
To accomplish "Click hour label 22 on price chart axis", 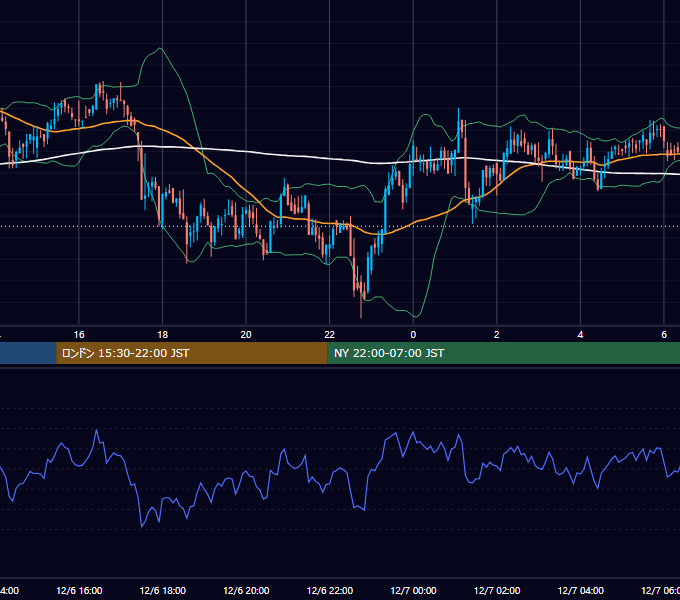I will pyautogui.click(x=330, y=335).
